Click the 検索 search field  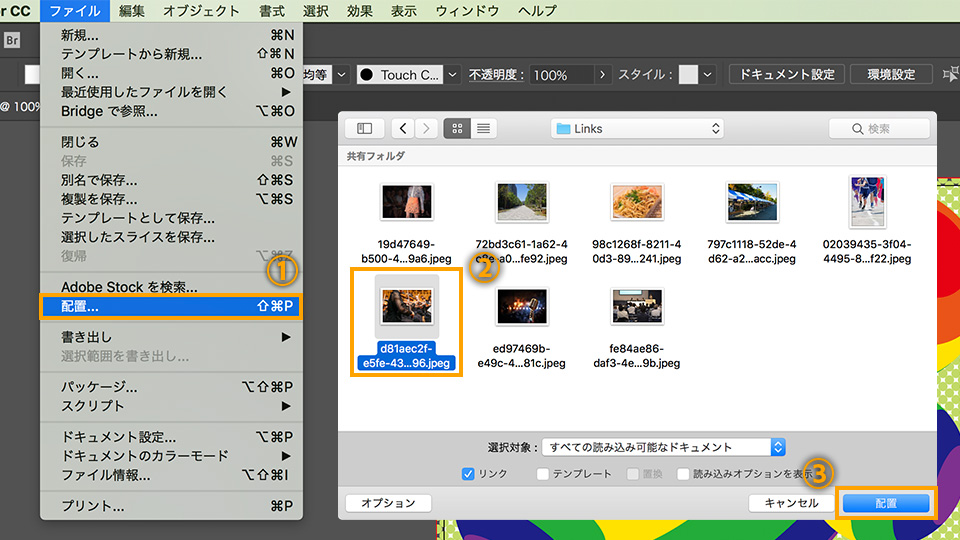tap(879, 129)
